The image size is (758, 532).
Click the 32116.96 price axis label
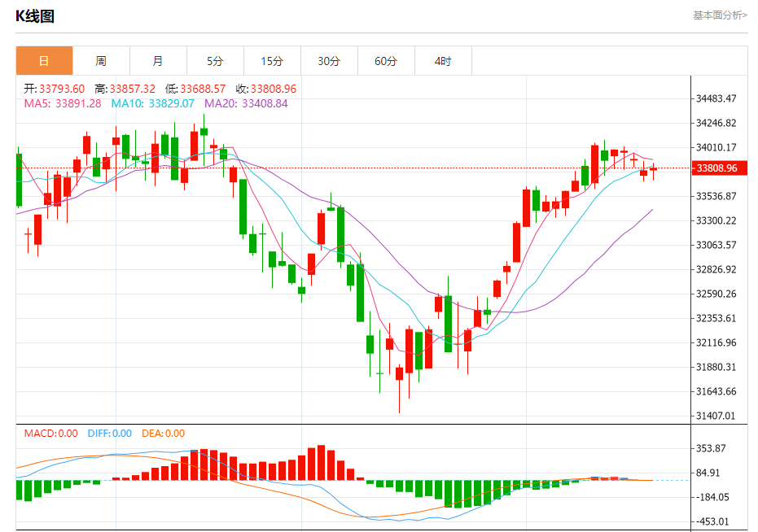tap(716, 342)
